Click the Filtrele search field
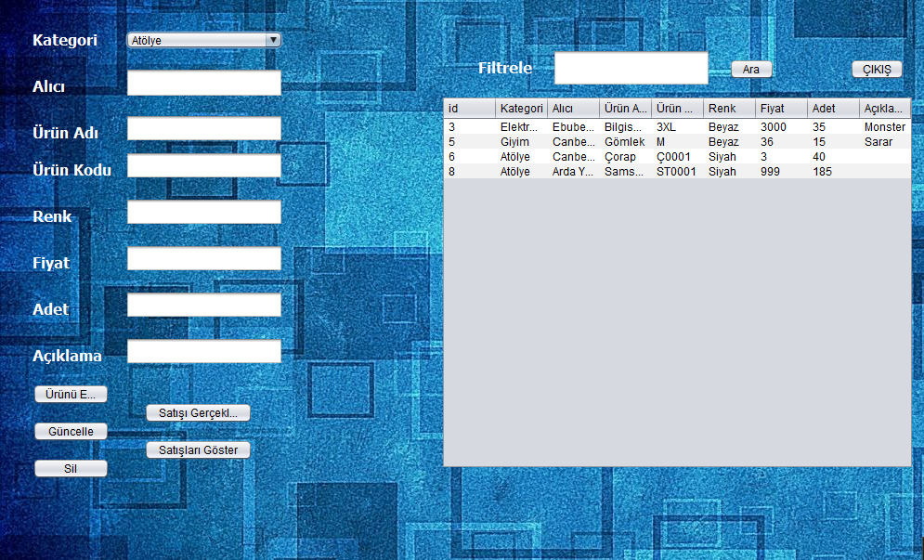This screenshot has width=924, height=560. pos(631,68)
